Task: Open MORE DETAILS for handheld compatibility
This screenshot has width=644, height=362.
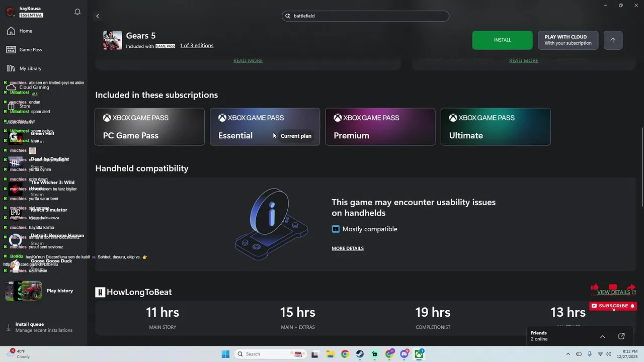Action: (348, 248)
